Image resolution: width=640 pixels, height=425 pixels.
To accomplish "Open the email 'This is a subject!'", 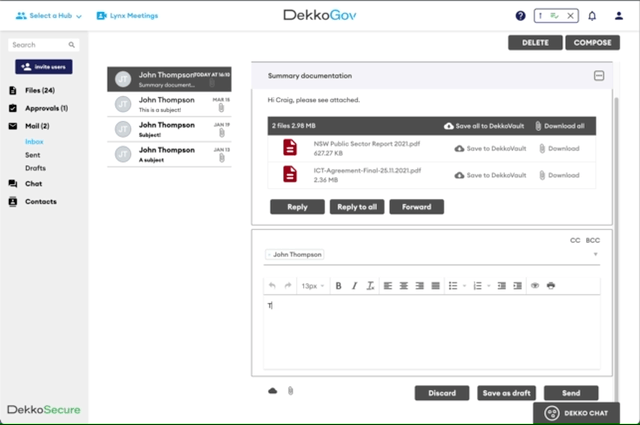I will [x=169, y=105].
